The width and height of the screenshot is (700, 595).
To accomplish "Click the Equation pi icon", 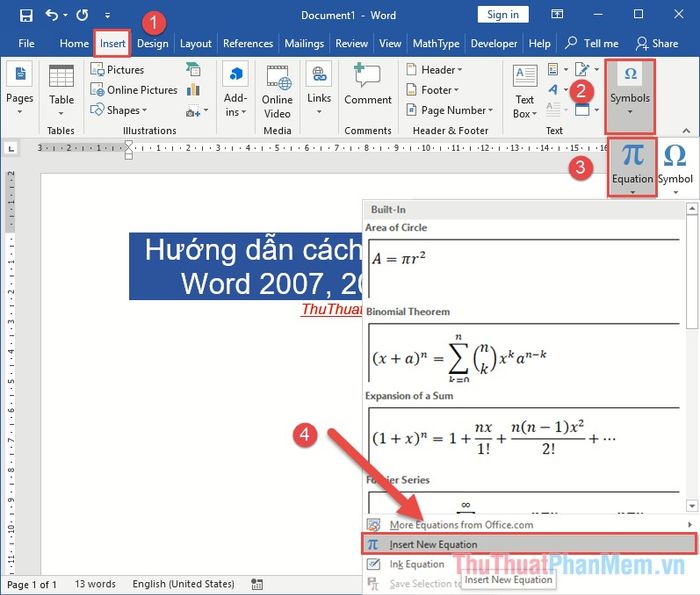I will click(x=632, y=156).
